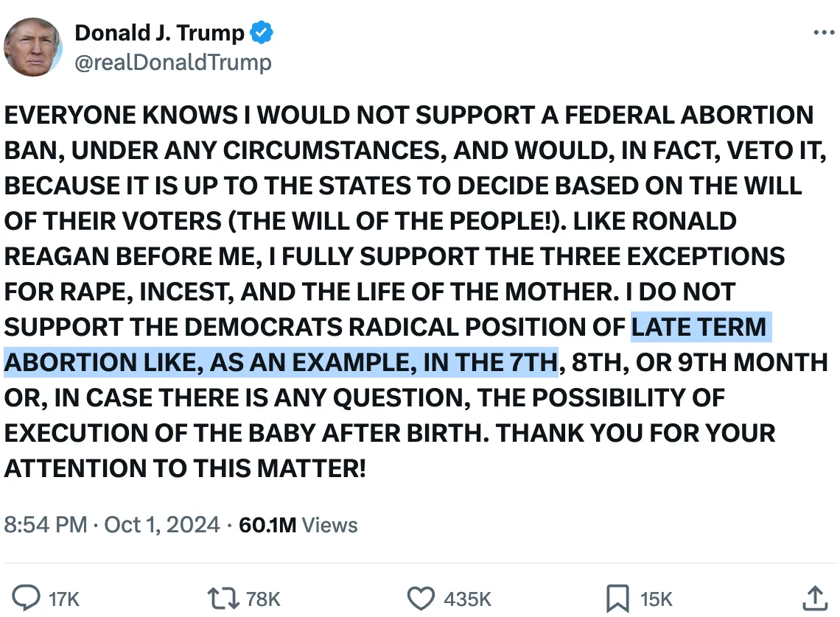The image size is (840, 617).
Task: Open the Donald J. Trump display name
Action: click(x=159, y=33)
